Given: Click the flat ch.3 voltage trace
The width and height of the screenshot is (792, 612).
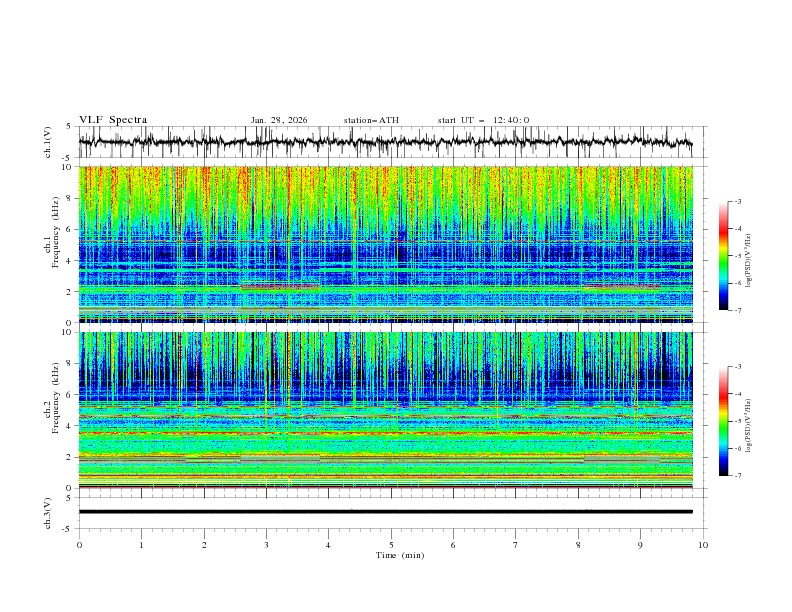Looking at the screenshot, I should tap(385, 512).
